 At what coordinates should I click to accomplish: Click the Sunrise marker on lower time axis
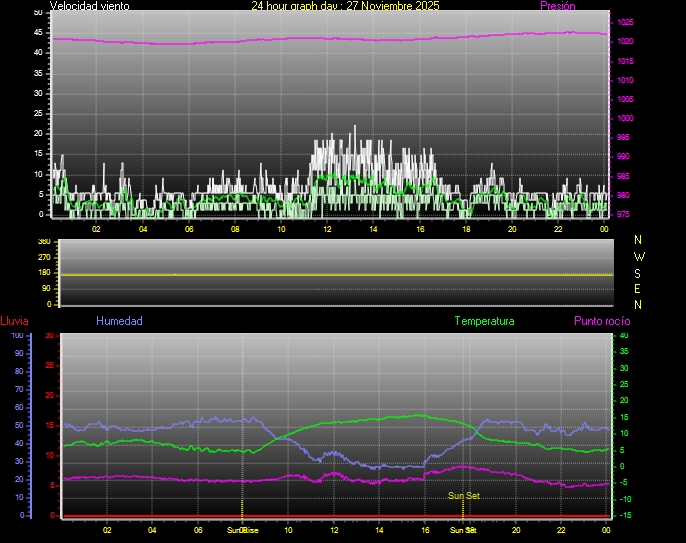click(x=242, y=530)
